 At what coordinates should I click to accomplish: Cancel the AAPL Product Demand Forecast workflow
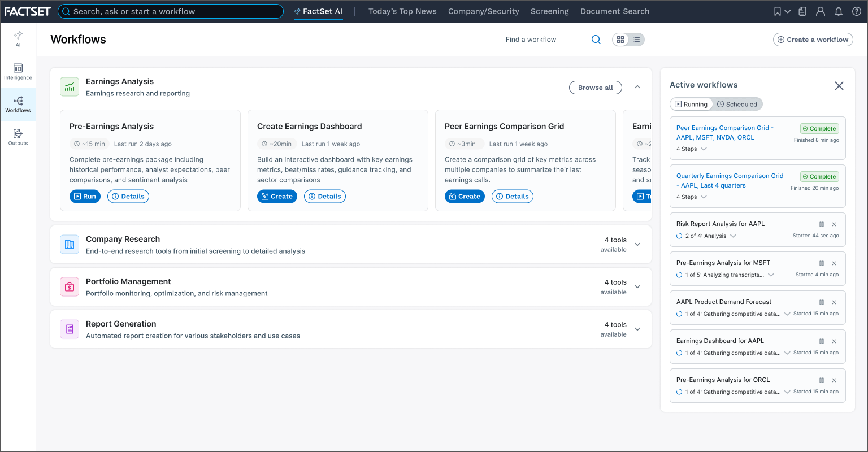click(834, 302)
